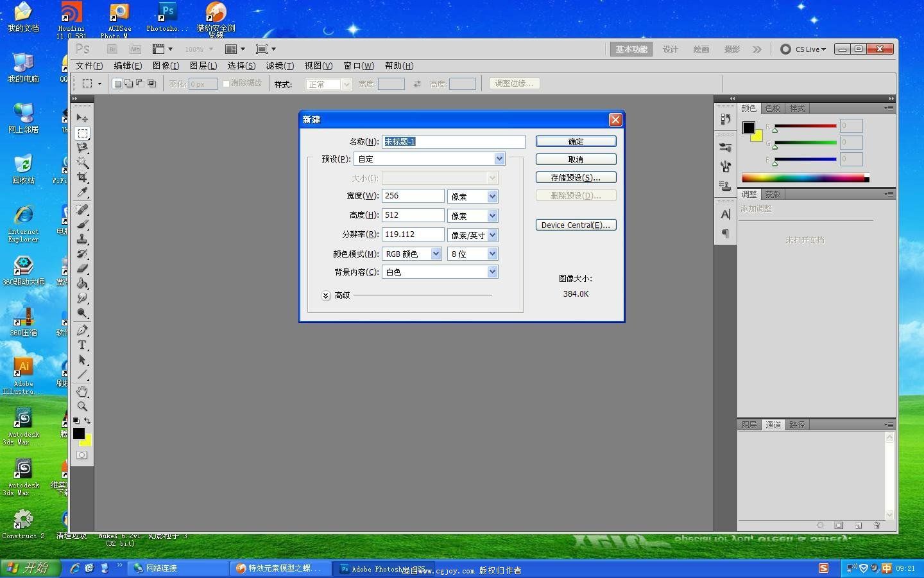Switch to the 路径 tab
The image size is (924, 578).
click(x=797, y=425)
